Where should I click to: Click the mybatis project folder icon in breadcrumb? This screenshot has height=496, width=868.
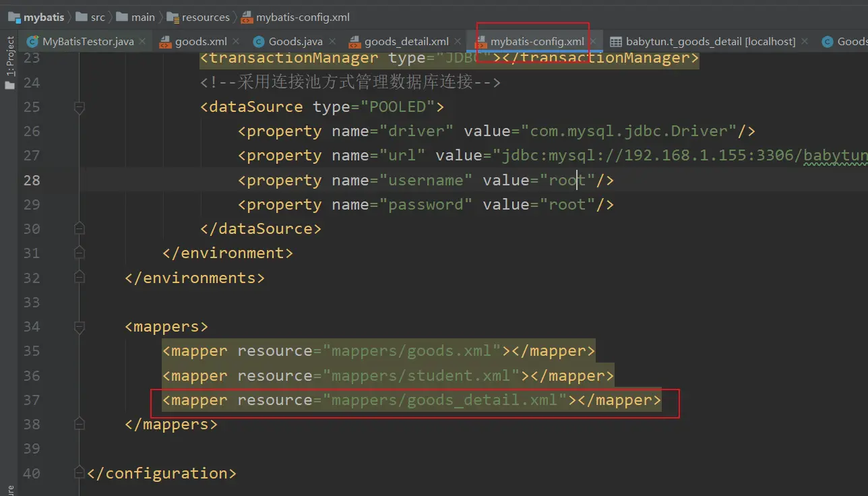14,18
